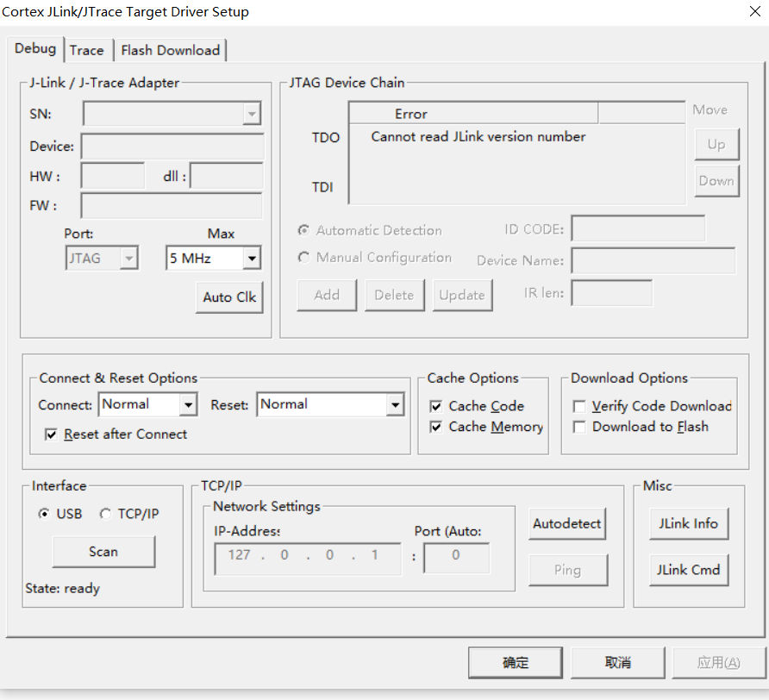
Task: Toggle the Cache Memory checkbox
Action: coord(435,427)
